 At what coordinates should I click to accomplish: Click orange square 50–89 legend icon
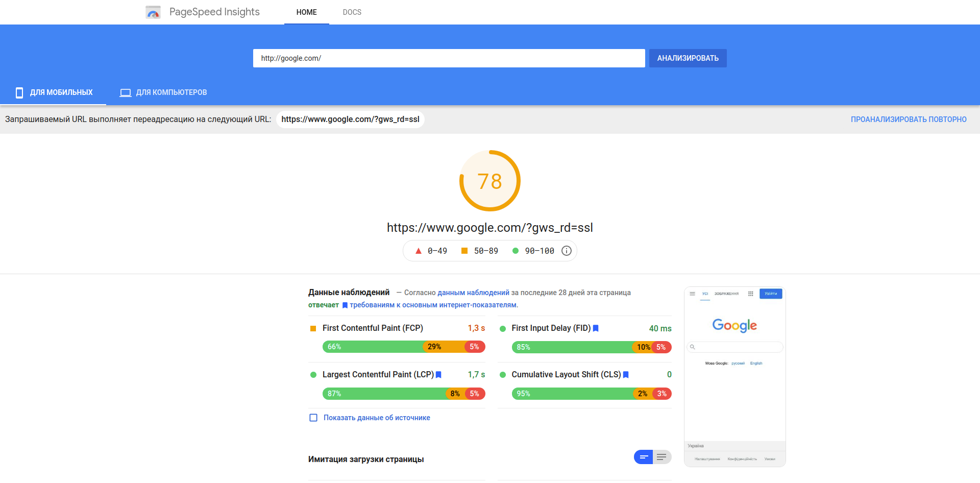click(x=464, y=251)
